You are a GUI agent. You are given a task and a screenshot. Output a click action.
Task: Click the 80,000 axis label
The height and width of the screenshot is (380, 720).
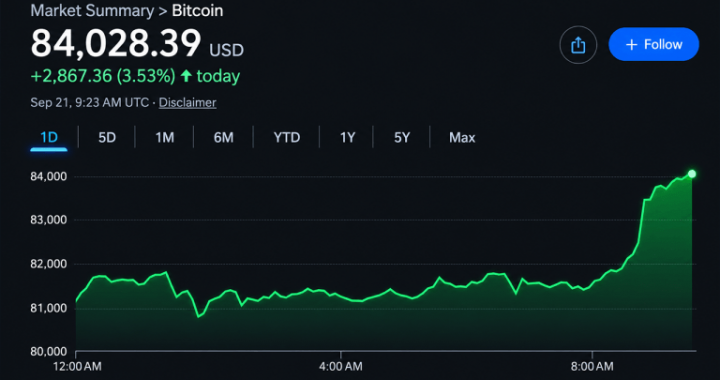pos(49,352)
